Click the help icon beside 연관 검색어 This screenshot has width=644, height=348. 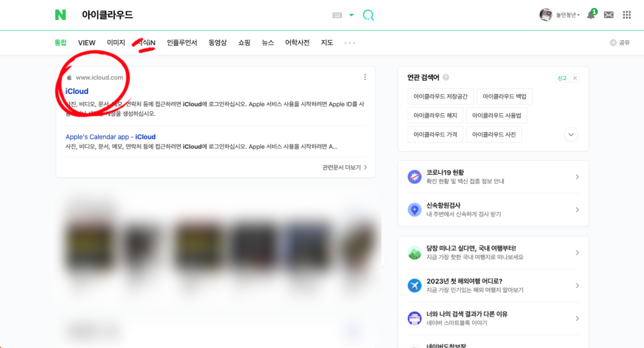446,77
